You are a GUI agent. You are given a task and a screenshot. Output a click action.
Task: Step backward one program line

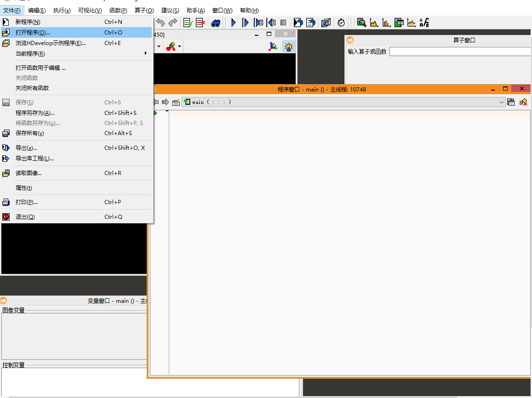pyautogui.click(x=271, y=23)
